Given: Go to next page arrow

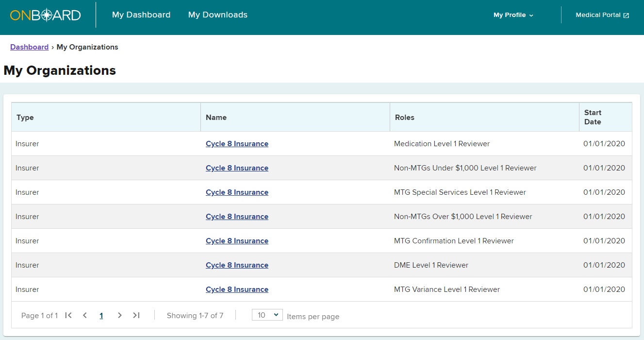Looking at the screenshot, I should [120, 315].
